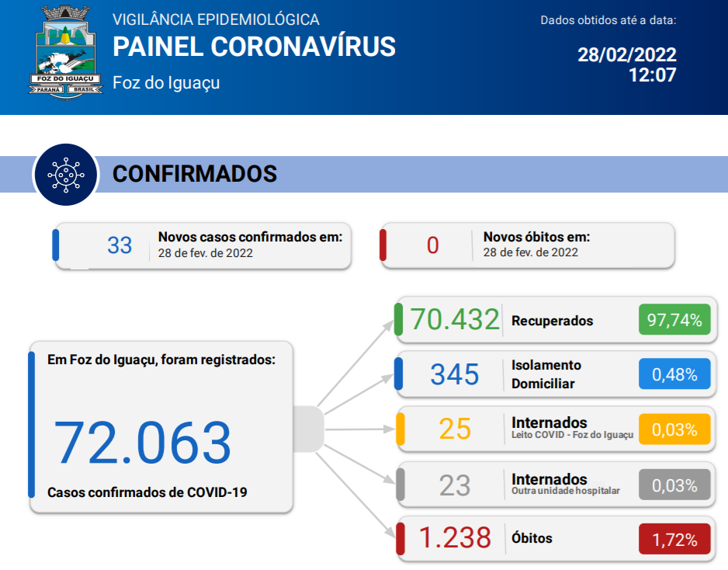Image resolution: width=728 pixels, height=570 pixels.
Task: Click the virus icon beside CONFIRMADOS
Action: (x=66, y=175)
